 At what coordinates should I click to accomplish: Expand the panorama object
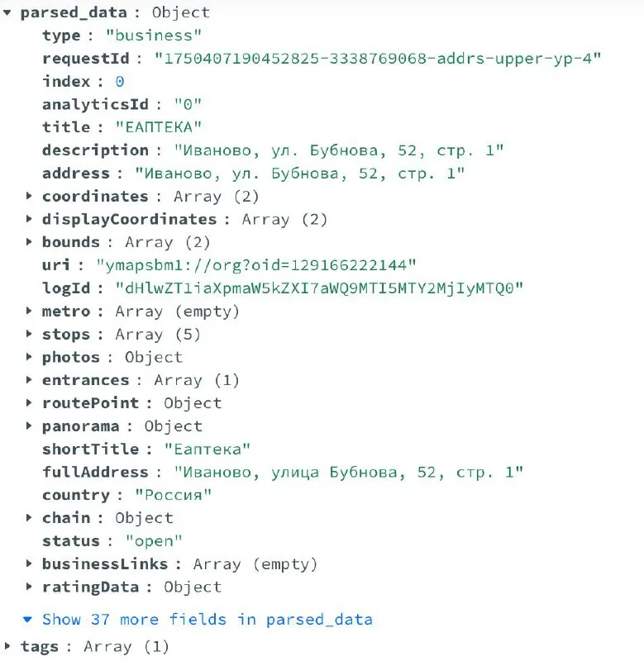(30, 426)
